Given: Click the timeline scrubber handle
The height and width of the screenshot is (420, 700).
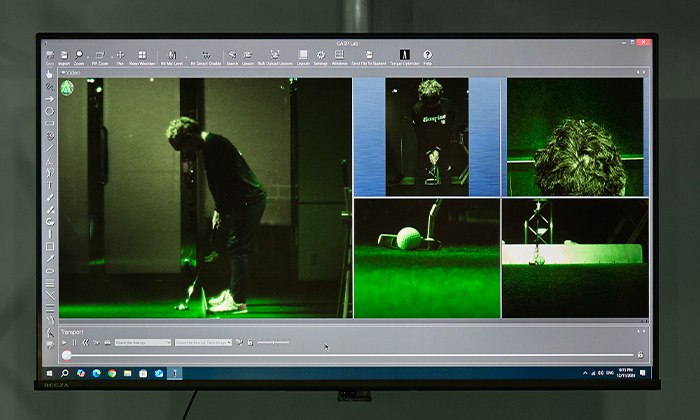Looking at the screenshot, I should (66, 355).
